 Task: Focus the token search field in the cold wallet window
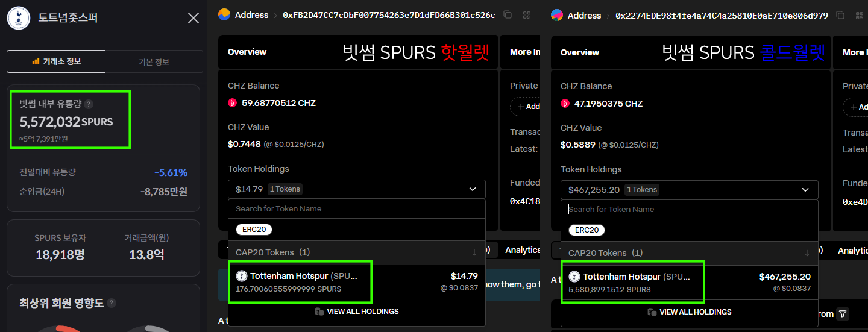point(690,209)
